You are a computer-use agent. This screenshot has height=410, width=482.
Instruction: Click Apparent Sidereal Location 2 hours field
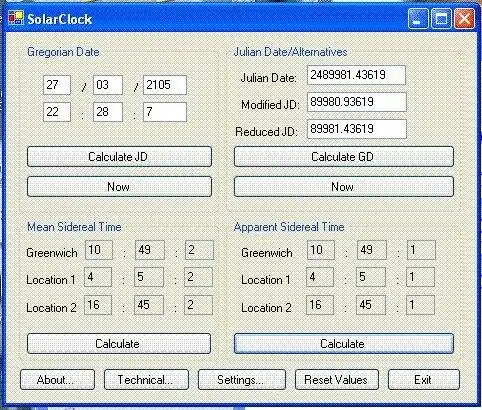(320, 305)
